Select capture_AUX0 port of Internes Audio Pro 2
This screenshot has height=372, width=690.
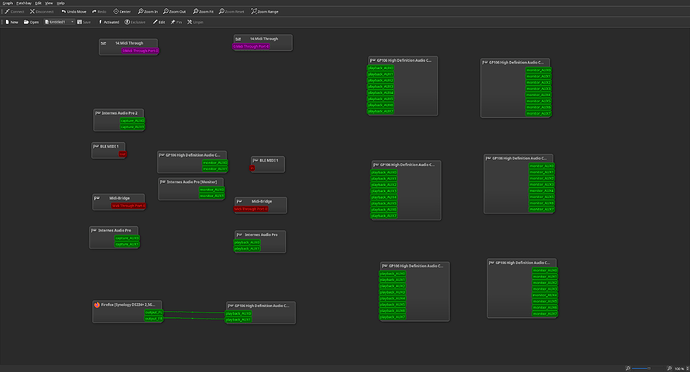[x=132, y=121]
